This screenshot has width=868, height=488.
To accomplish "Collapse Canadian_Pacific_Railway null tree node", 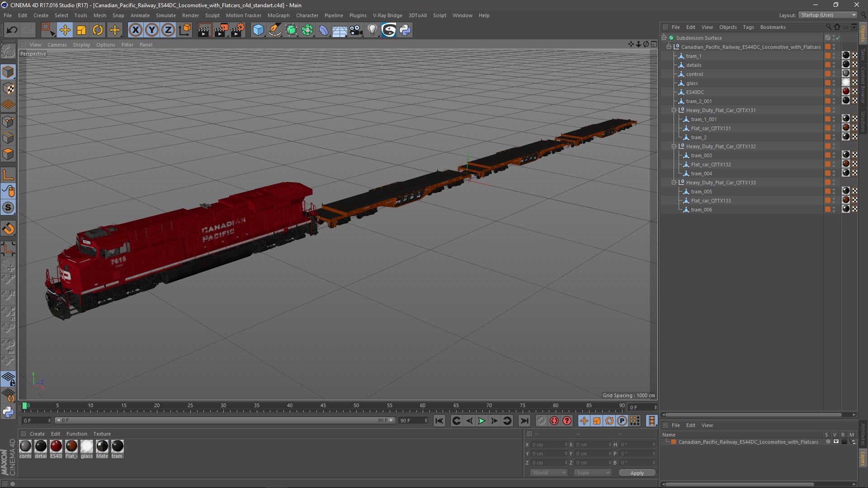I will (x=669, y=47).
